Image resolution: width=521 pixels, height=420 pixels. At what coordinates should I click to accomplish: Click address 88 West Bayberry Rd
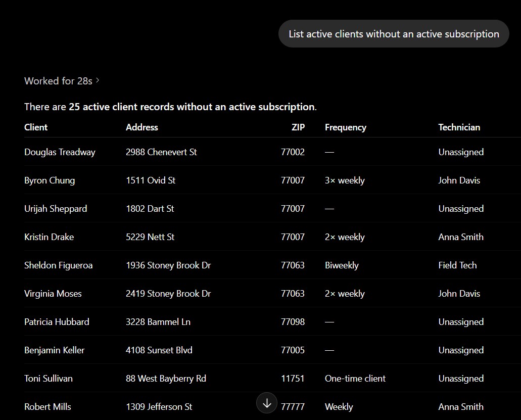click(x=166, y=379)
